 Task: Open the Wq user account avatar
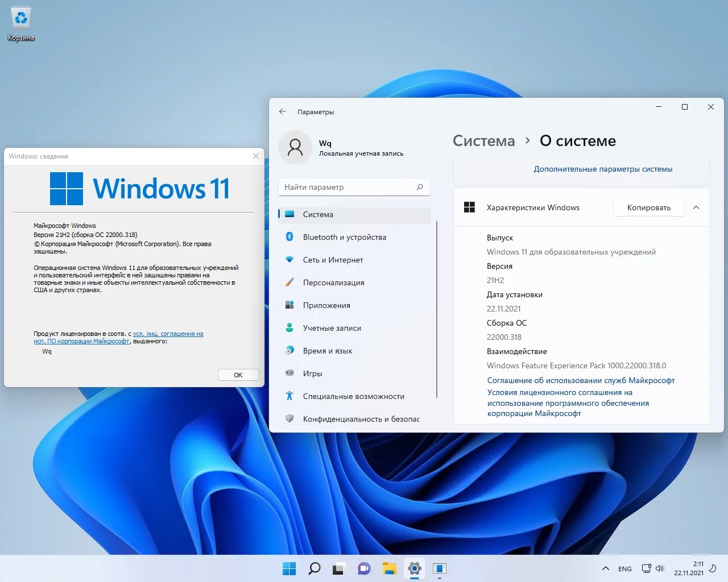tap(295, 147)
